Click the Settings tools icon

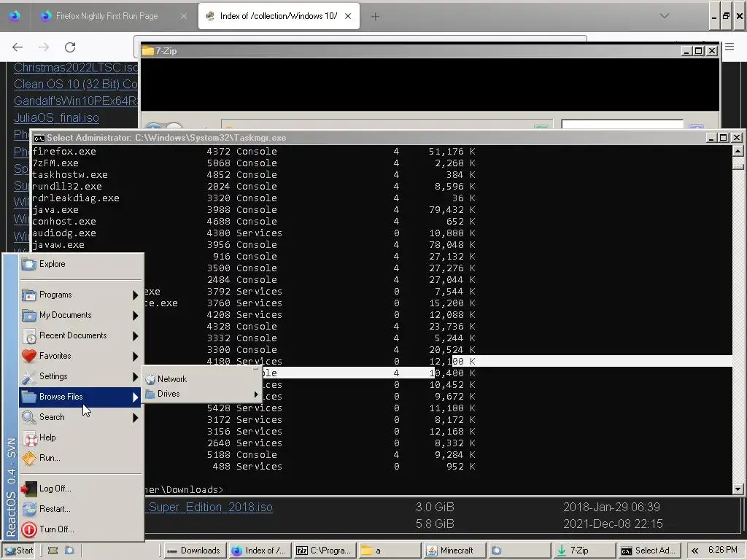point(29,377)
